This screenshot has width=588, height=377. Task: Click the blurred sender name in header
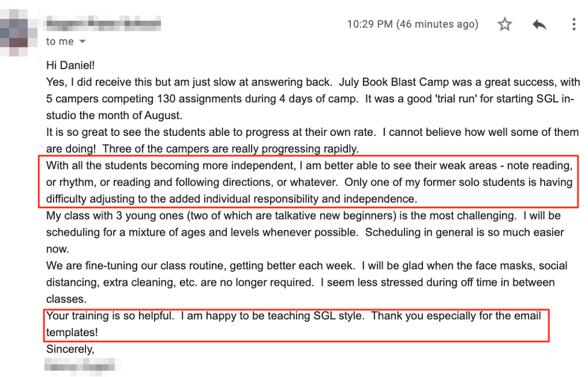(104, 24)
